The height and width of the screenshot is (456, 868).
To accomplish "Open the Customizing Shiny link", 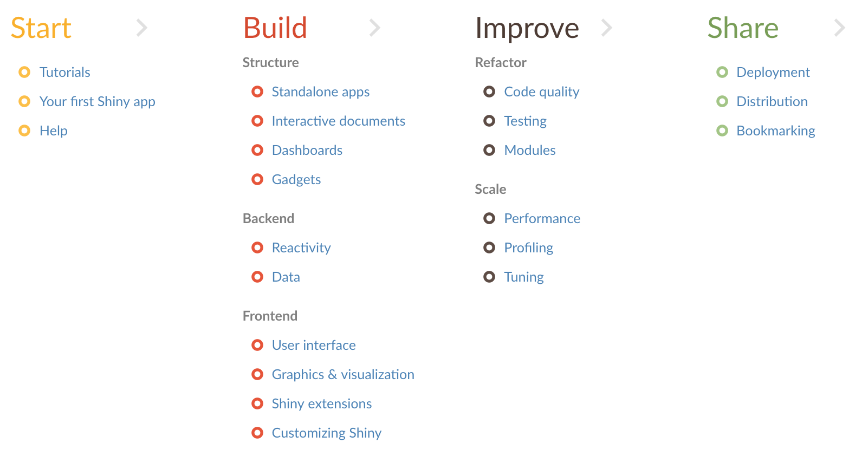I will 327,433.
